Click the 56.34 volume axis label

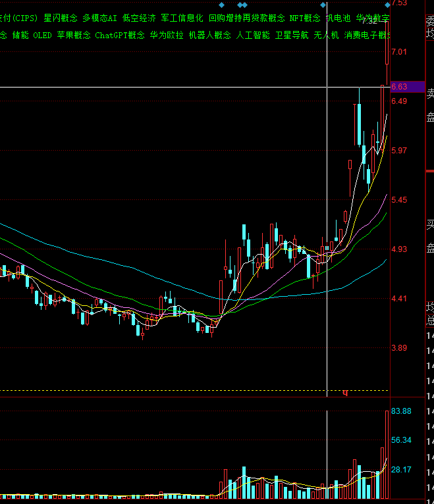coord(401,440)
